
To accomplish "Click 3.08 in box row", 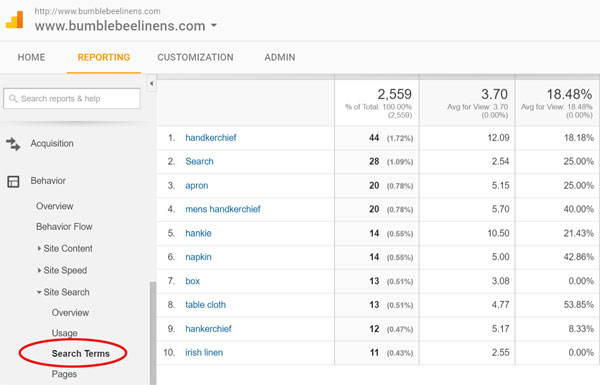I will [501, 281].
